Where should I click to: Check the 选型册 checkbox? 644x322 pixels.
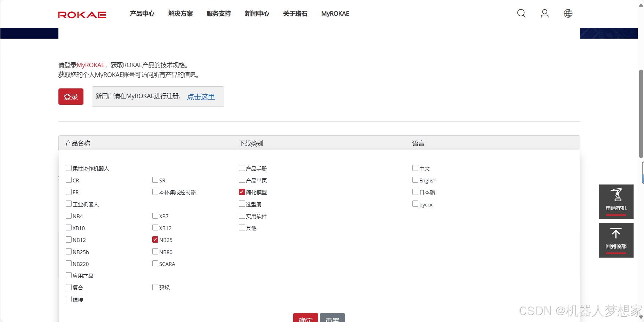click(x=242, y=204)
